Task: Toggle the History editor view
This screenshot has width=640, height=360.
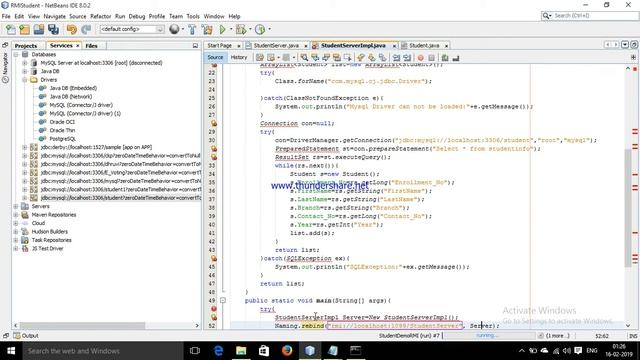Action: pos(239,58)
